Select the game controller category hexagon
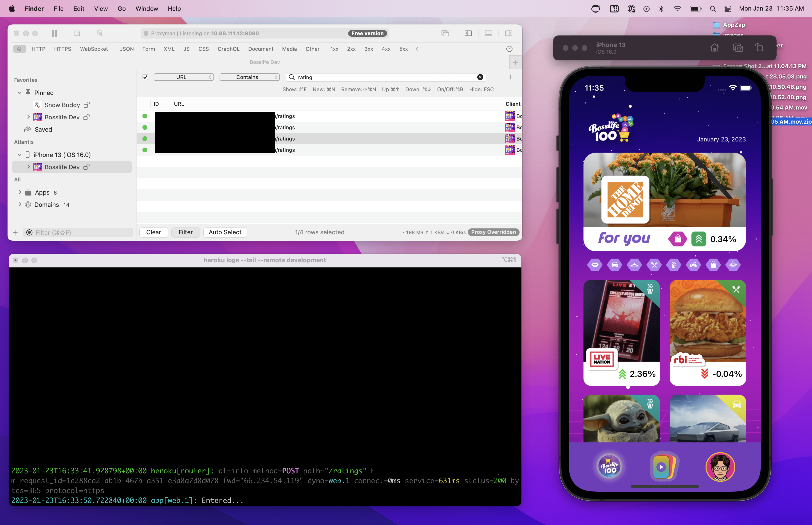812x525 pixels. coord(694,265)
